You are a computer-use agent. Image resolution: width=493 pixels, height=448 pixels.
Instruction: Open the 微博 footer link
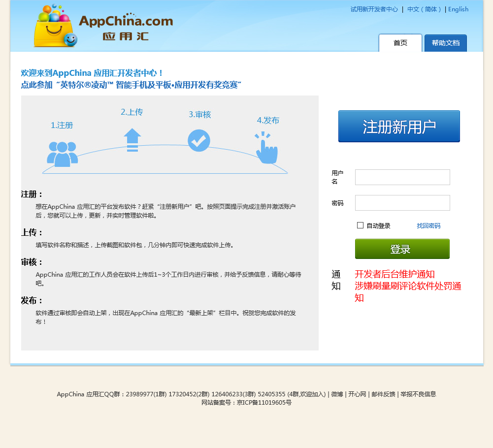pos(337,394)
